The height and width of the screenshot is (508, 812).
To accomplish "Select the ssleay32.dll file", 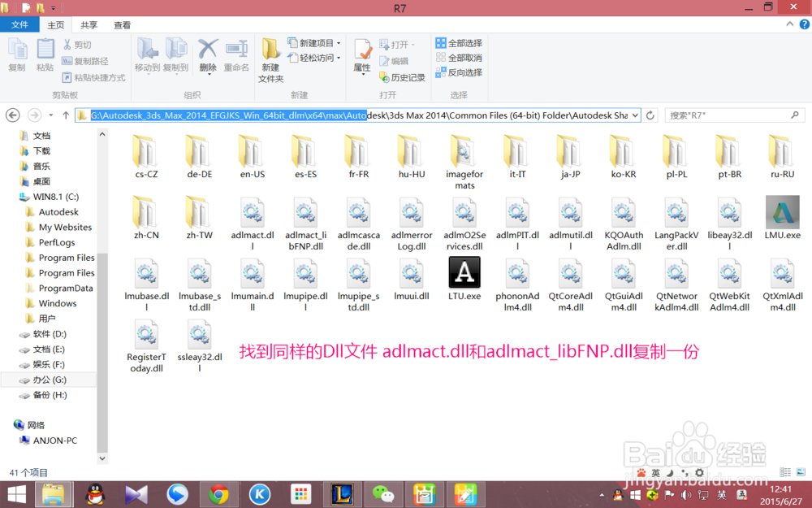I will [200, 345].
